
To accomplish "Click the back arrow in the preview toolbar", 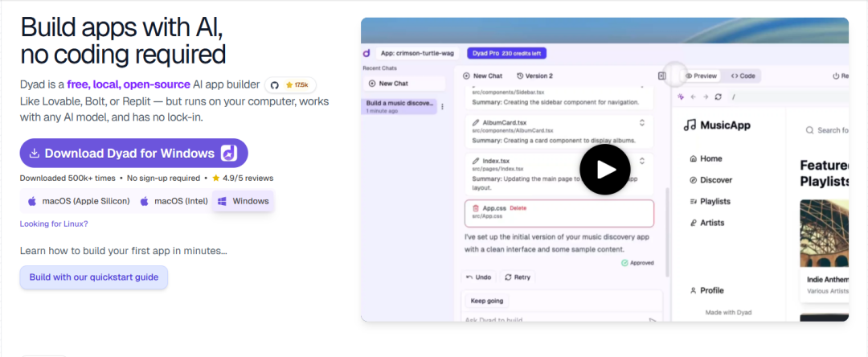I will [x=693, y=96].
